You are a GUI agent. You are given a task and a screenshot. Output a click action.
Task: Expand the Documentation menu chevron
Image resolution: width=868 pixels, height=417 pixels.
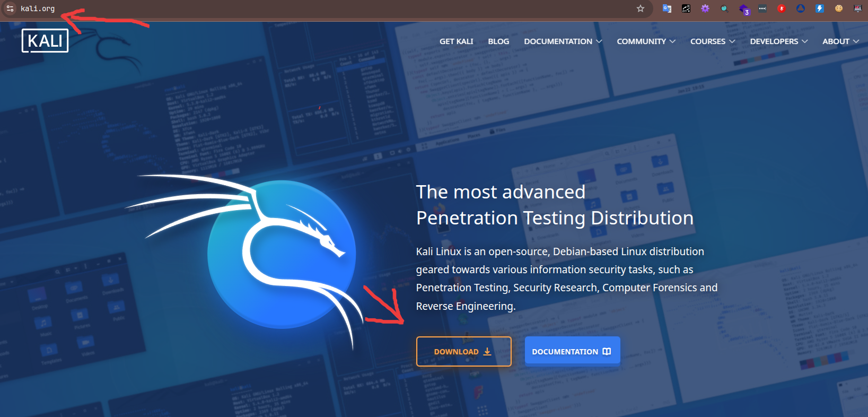599,41
